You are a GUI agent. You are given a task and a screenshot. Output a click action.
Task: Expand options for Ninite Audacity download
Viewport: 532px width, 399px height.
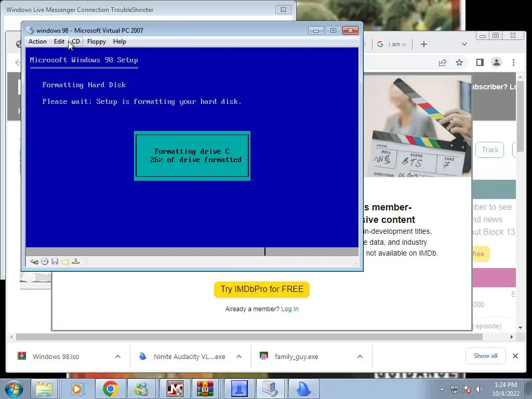pos(239,356)
